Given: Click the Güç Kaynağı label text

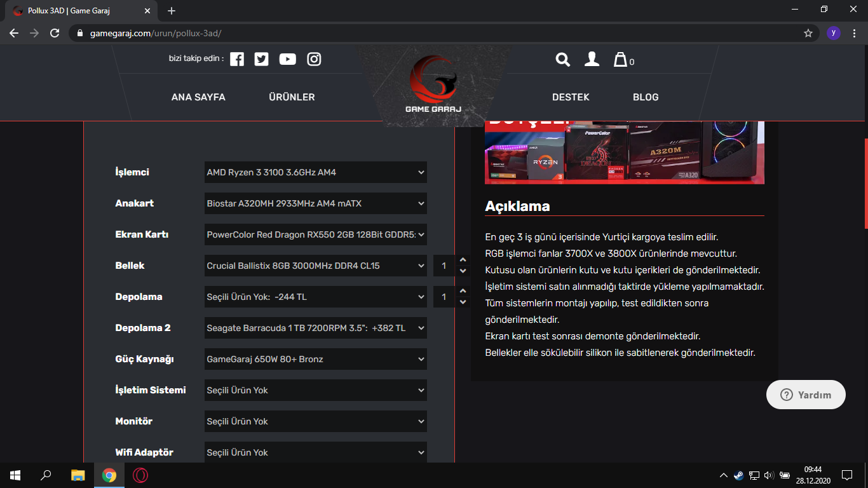Looking at the screenshot, I should click(x=144, y=359).
